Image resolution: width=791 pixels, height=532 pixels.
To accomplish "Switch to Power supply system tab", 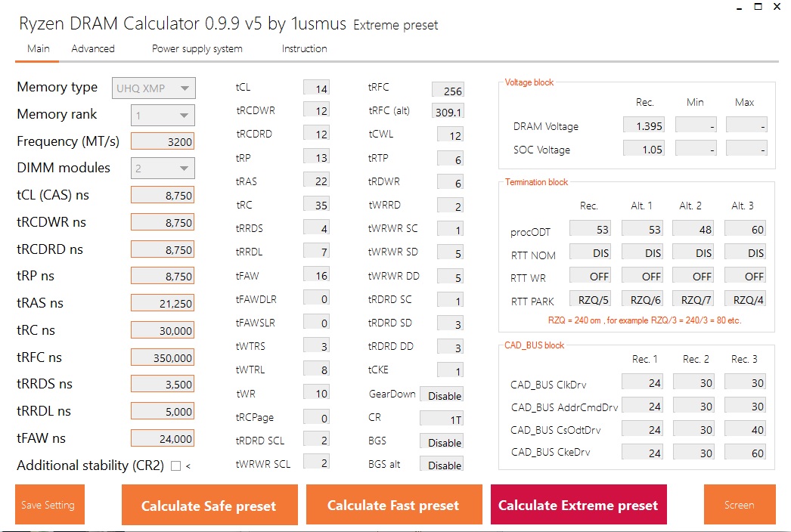I will tap(197, 48).
